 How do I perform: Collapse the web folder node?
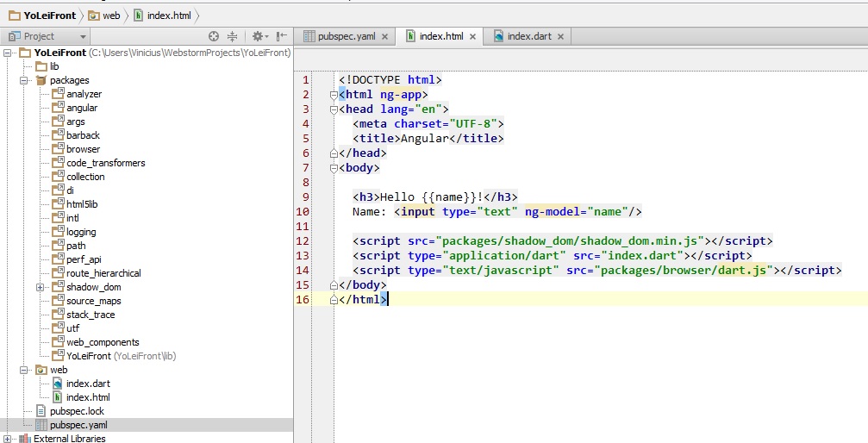point(24,370)
